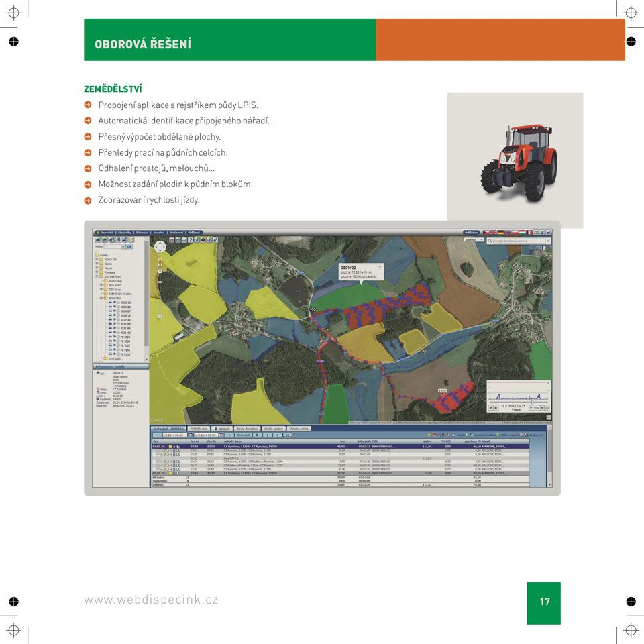Image resolution: width=644 pixels, height=644 pixels.
Task: Switch to the Kniha jízd tab
Action: (x=168, y=429)
